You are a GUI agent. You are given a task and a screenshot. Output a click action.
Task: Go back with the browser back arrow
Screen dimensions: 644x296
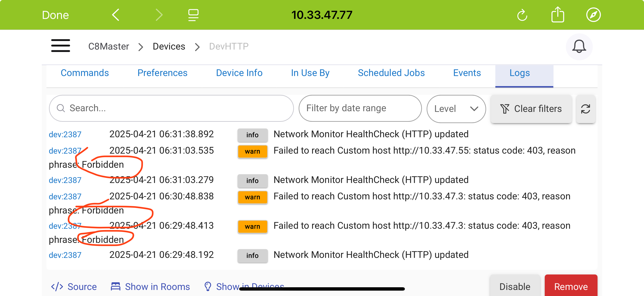pos(115,15)
